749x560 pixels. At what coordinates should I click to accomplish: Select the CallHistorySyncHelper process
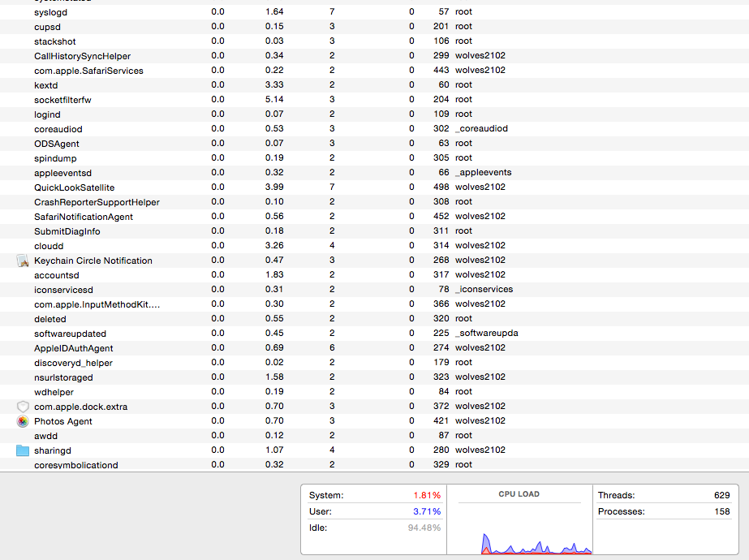pyautogui.click(x=375, y=56)
